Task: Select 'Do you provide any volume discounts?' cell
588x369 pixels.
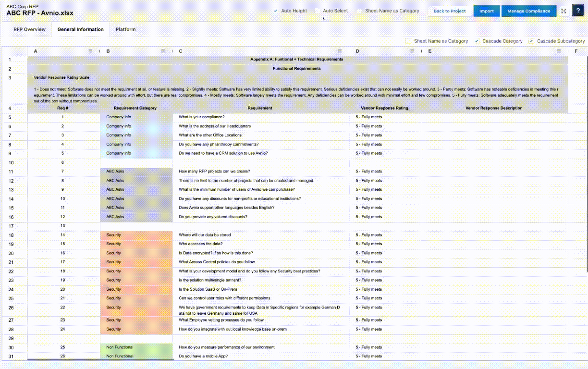Action: [x=261, y=217]
